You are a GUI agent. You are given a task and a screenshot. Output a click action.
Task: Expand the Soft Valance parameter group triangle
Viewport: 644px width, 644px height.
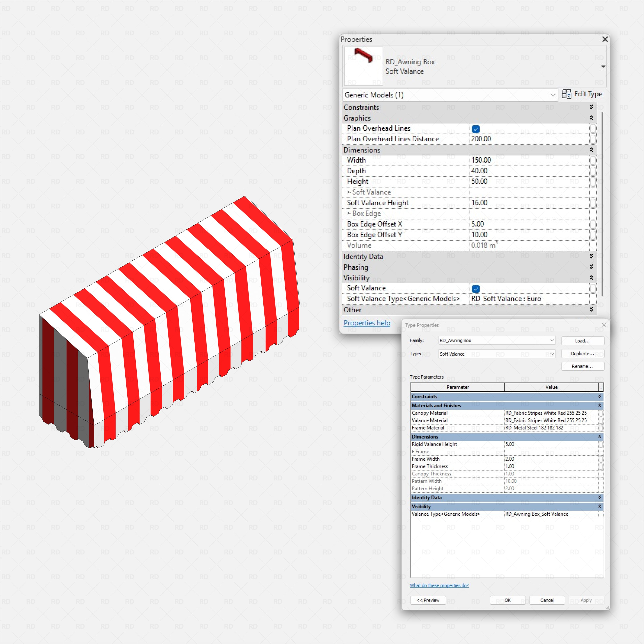pyautogui.click(x=349, y=192)
